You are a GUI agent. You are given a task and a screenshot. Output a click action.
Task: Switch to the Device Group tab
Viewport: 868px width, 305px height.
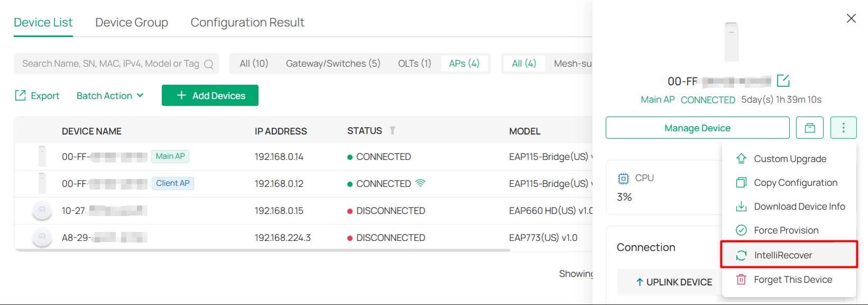coord(132,22)
